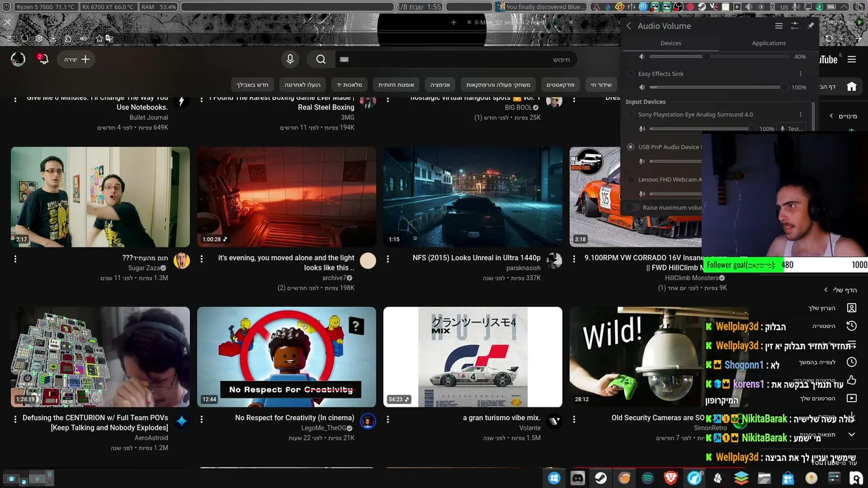Select the 'חדש בשבילך' filter chip
Viewport: 868px width, 488px height.
point(253,85)
